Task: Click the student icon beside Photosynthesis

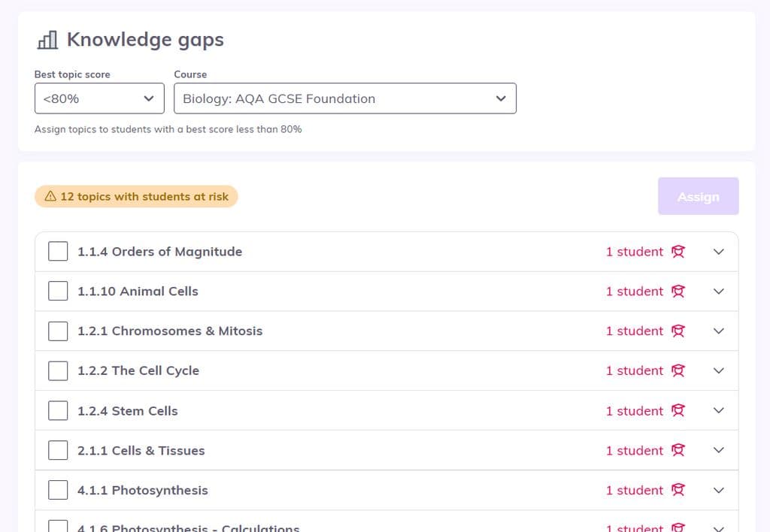Action: click(678, 490)
